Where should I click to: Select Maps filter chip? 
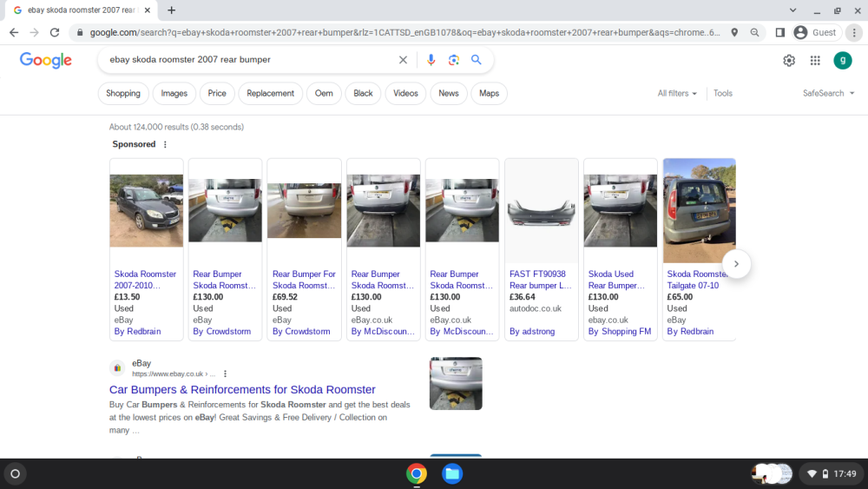click(489, 94)
